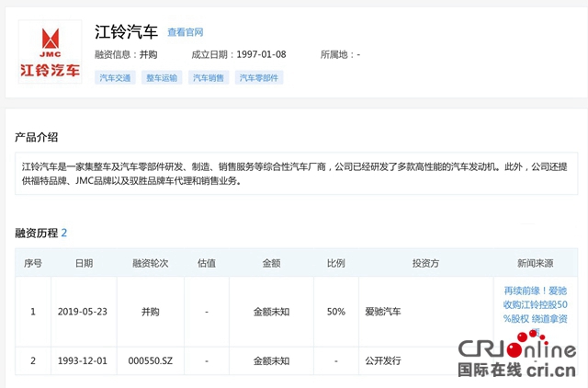The image size is (588, 388).
Task: Click the financing count number 2
Action: [64, 233]
